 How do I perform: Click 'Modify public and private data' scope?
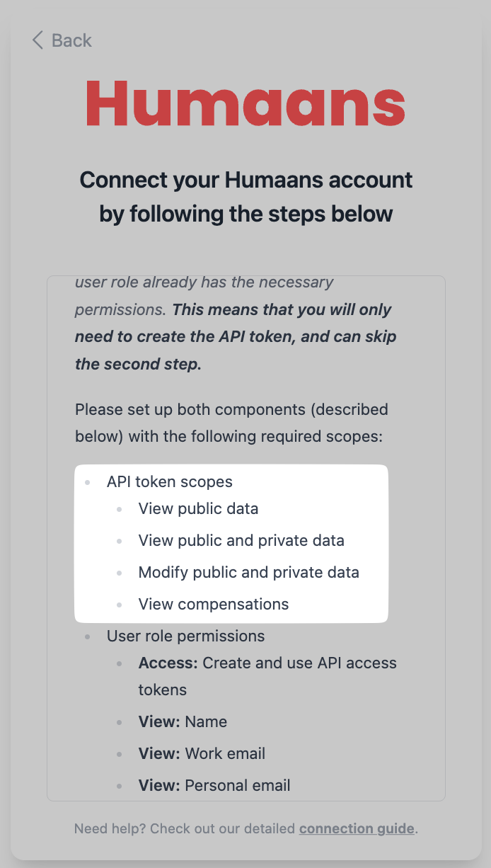click(x=248, y=572)
